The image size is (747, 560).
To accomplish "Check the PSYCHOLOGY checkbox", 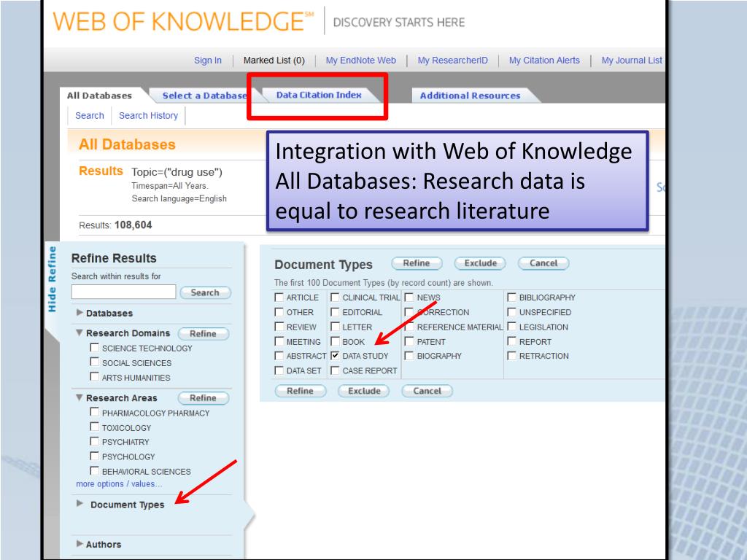I will (94, 456).
